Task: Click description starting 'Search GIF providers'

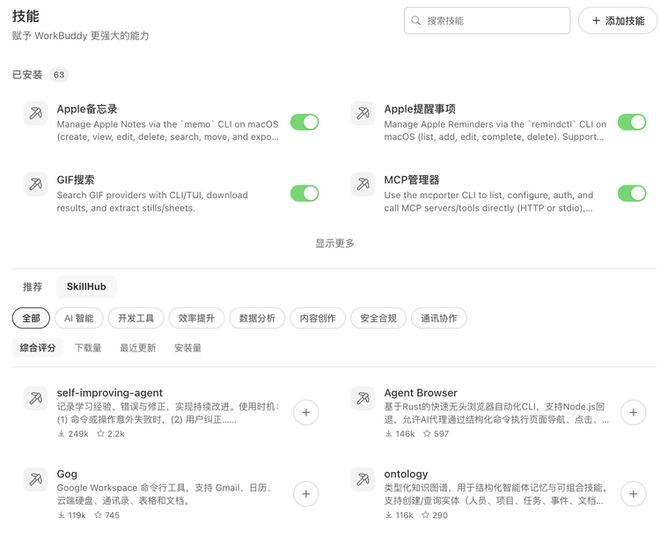Action: click(x=152, y=202)
